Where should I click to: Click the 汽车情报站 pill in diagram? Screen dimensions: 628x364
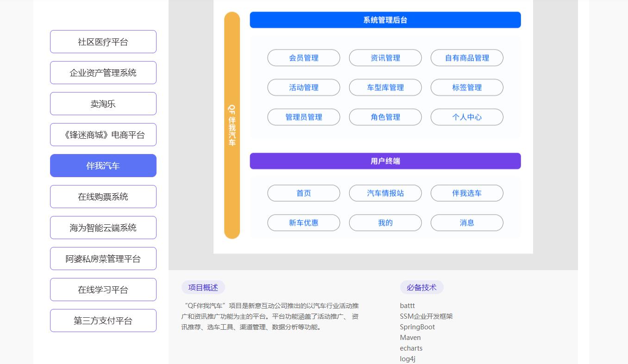[385, 193]
